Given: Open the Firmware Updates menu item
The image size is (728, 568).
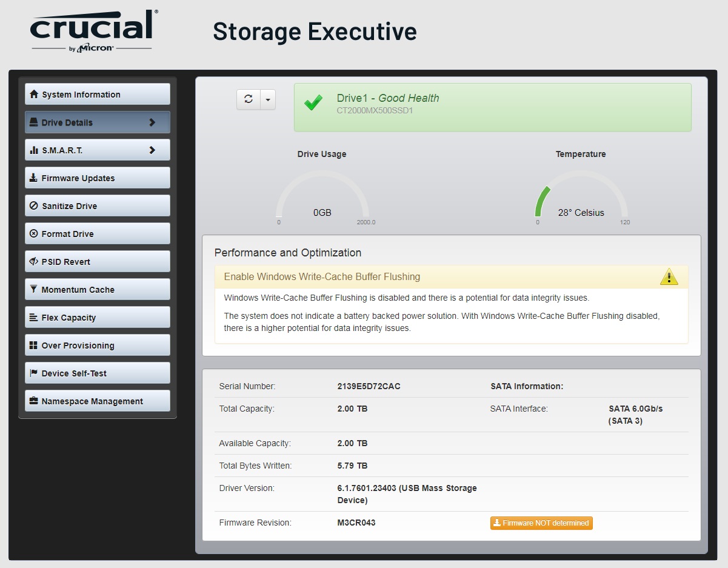Looking at the screenshot, I should pos(98,178).
